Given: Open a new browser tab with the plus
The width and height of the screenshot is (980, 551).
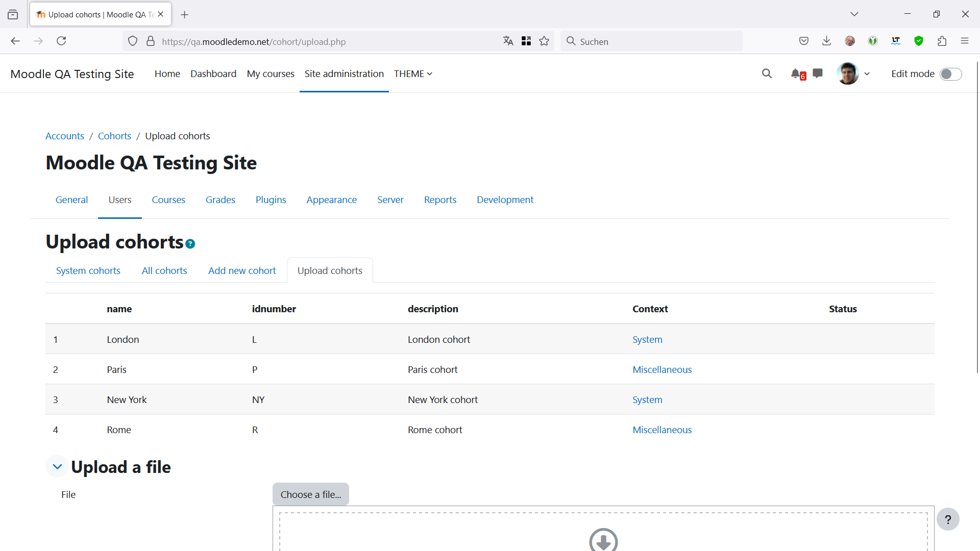Looking at the screenshot, I should tap(185, 15).
